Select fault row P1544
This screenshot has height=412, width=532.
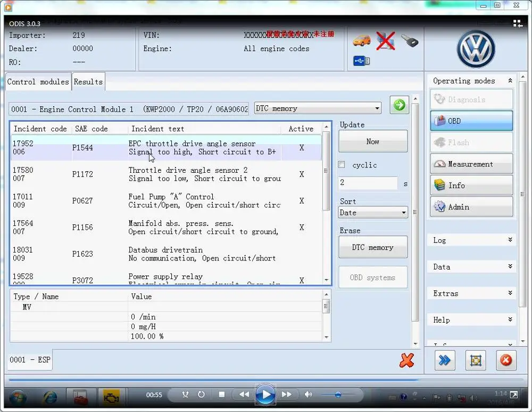click(x=166, y=147)
